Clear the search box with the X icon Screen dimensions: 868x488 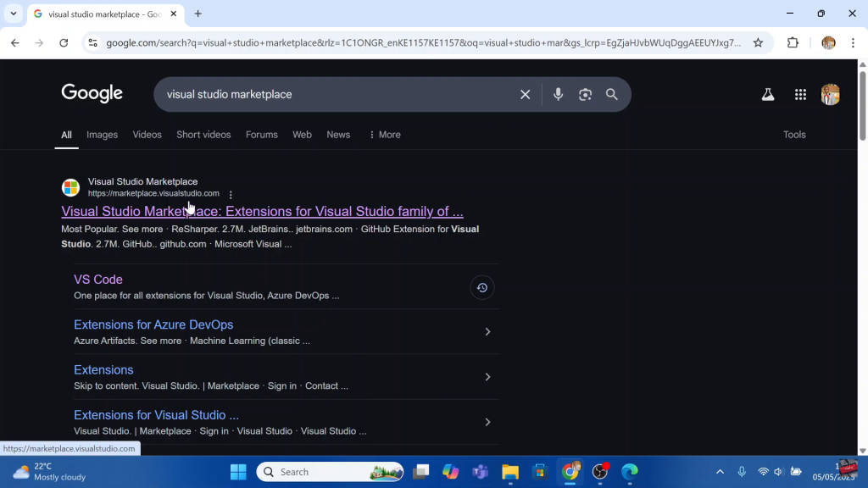[x=525, y=95]
